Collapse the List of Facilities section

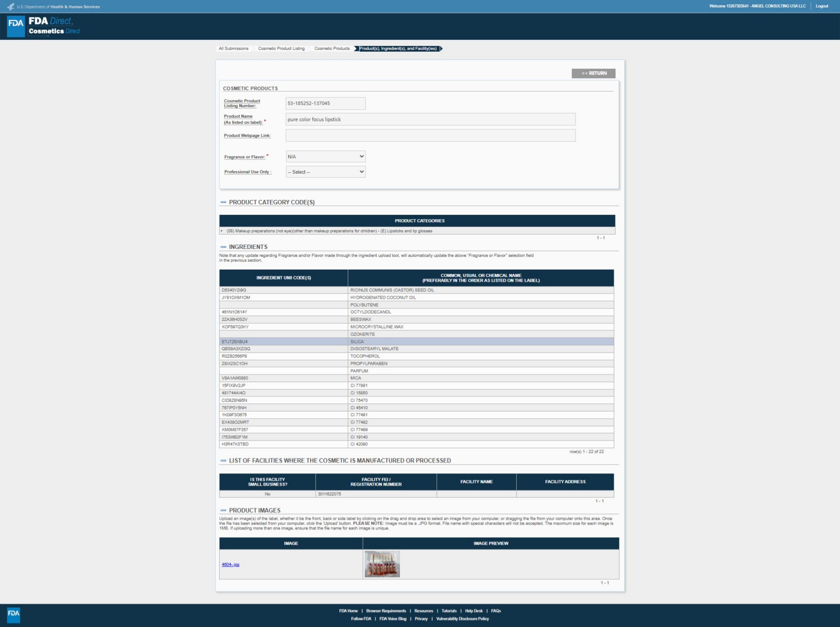[224, 460]
